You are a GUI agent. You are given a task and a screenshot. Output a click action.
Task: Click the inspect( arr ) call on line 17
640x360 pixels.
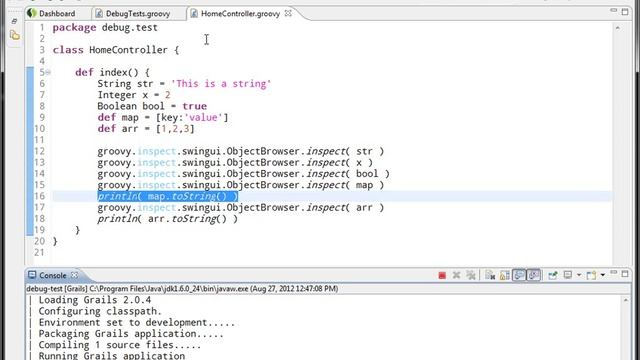pos(345,207)
